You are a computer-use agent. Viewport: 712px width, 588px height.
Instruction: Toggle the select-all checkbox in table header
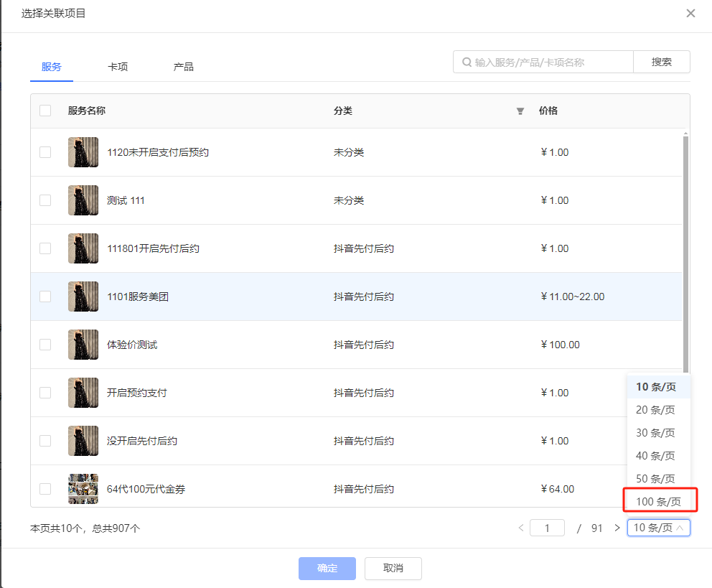pos(45,111)
